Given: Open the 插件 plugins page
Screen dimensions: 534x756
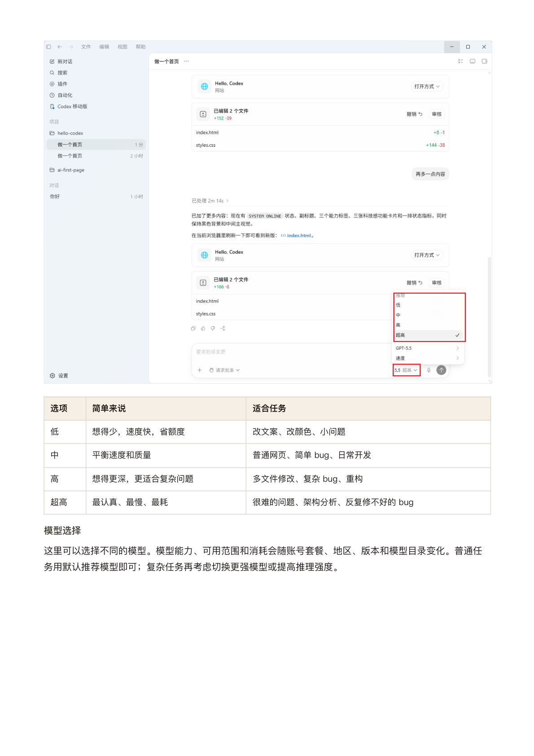Looking at the screenshot, I should (x=58, y=84).
